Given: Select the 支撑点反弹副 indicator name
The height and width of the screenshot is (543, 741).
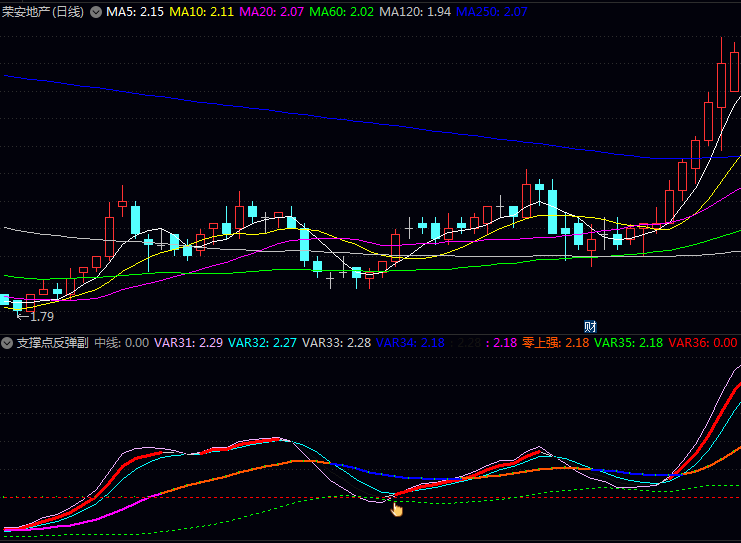Looking at the screenshot, I should pos(52,342).
